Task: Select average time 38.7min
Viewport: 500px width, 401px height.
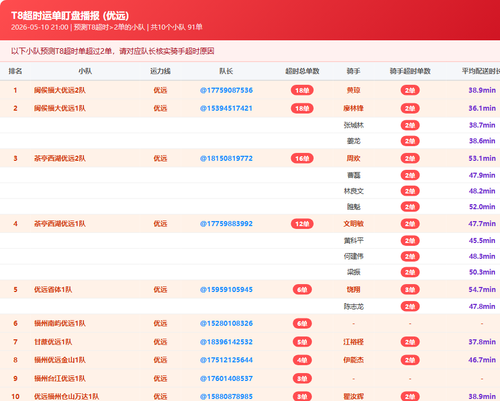Action: (x=482, y=125)
